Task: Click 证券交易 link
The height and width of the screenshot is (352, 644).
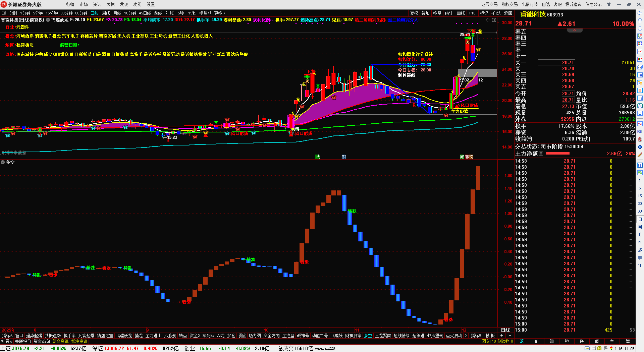Action: [x=489, y=4]
